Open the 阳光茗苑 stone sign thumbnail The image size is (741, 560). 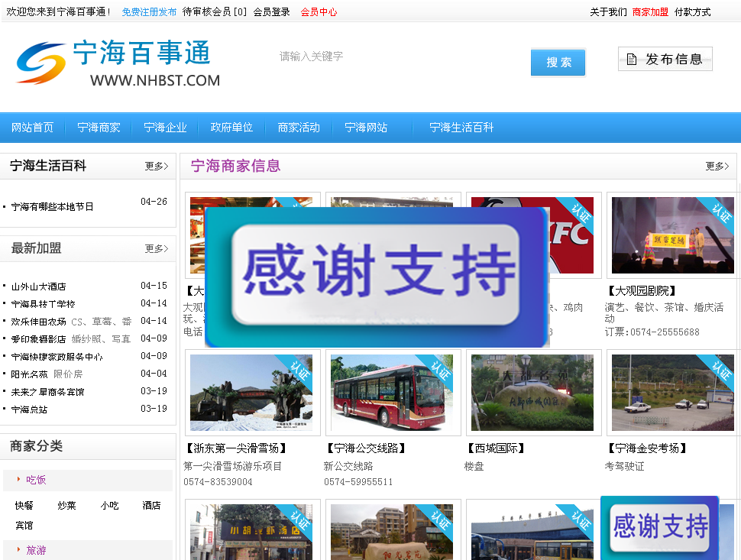click(392, 532)
